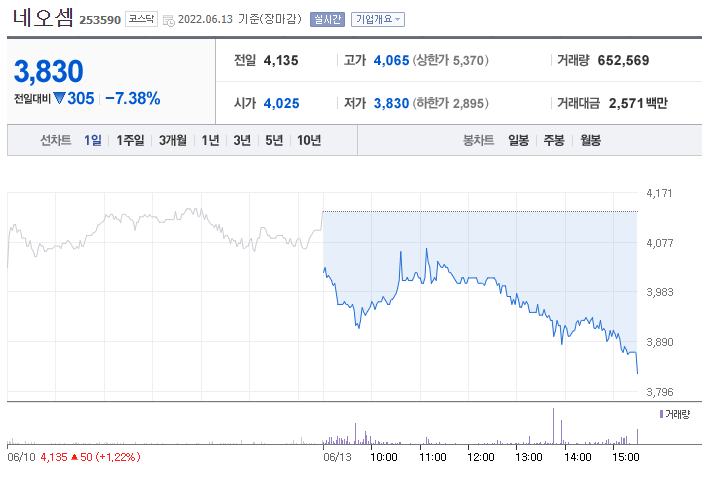Click the change rate -7.38%
Screen dimensions: 702x480
pyautogui.click(x=133, y=98)
